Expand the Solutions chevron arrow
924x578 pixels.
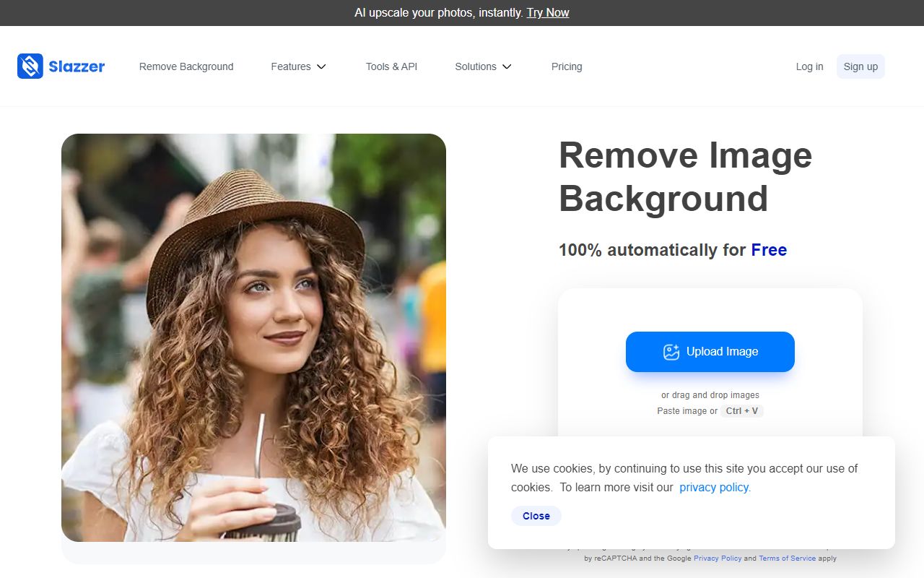(x=507, y=66)
